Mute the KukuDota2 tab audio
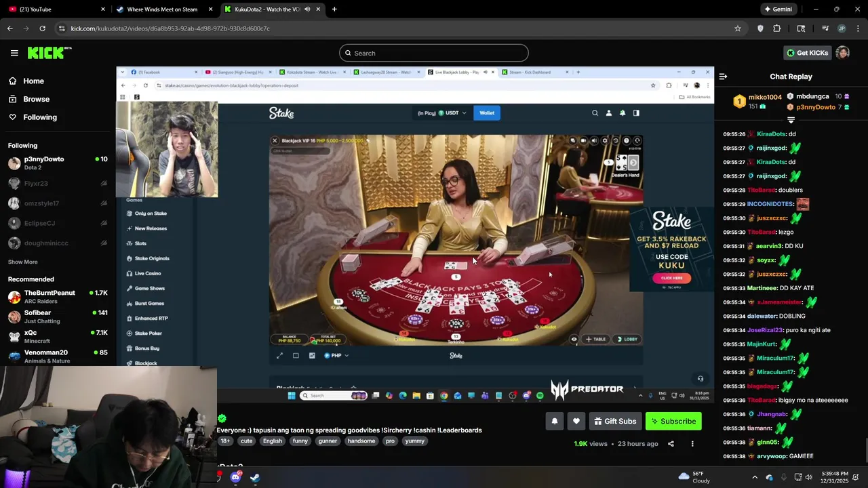The image size is (868, 488). point(307,9)
